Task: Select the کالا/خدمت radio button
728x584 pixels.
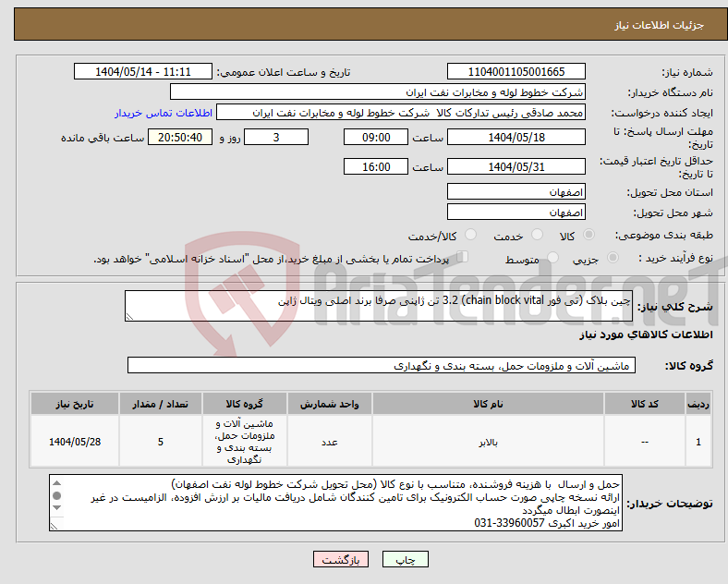Action: (470, 235)
